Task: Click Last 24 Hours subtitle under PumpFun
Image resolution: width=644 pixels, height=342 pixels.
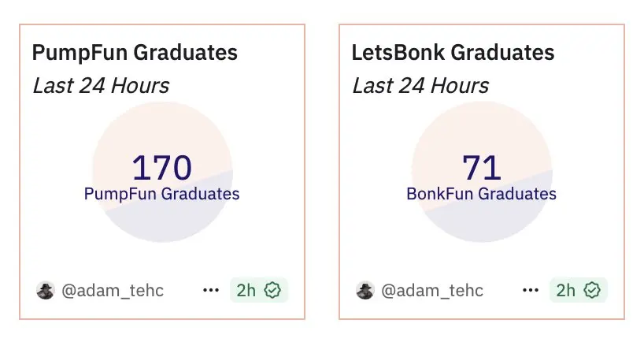Action: (x=101, y=86)
